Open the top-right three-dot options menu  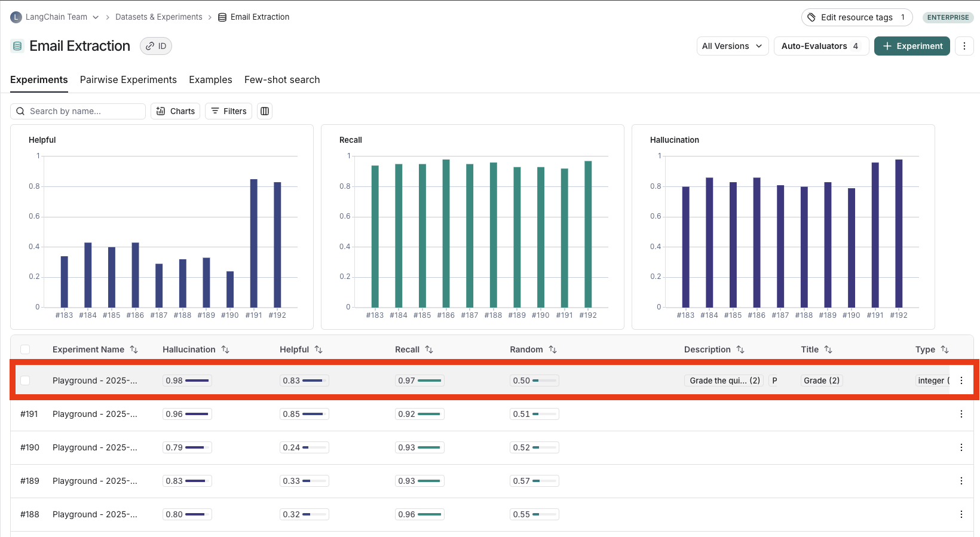[964, 46]
